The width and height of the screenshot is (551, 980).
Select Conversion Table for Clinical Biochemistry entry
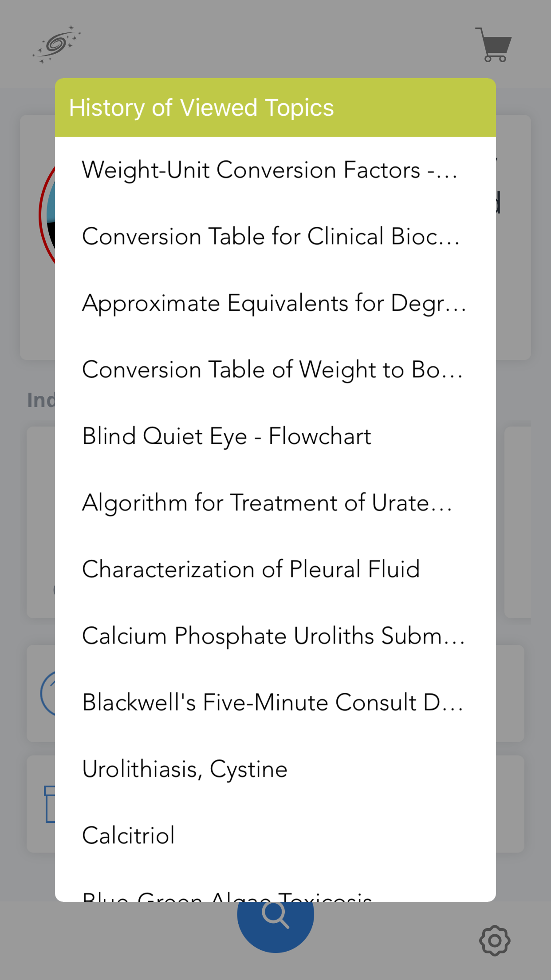click(x=271, y=237)
